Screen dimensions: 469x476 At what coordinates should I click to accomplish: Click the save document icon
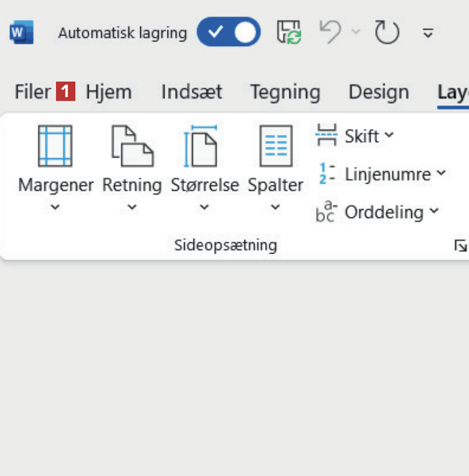(289, 33)
